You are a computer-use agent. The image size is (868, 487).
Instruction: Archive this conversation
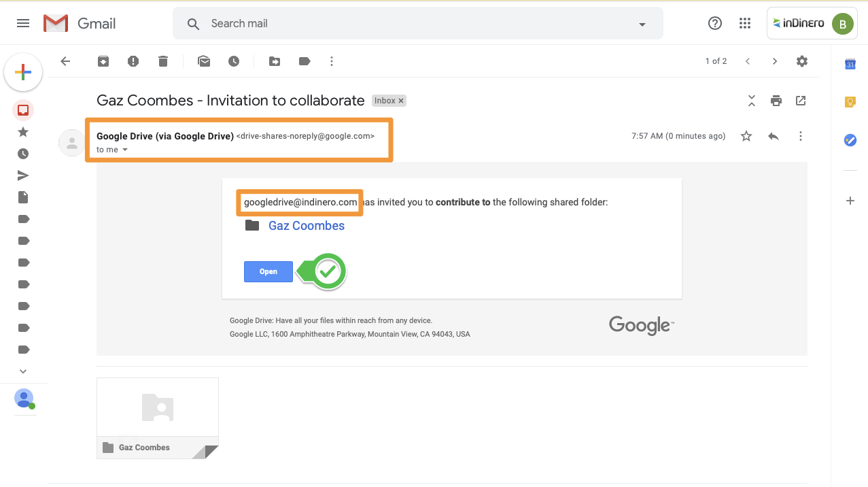click(x=103, y=61)
